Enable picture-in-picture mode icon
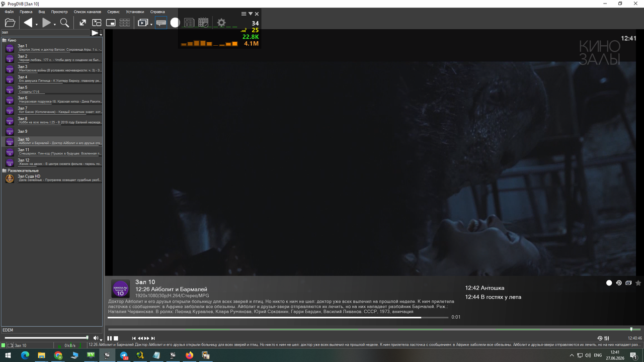 (x=111, y=23)
